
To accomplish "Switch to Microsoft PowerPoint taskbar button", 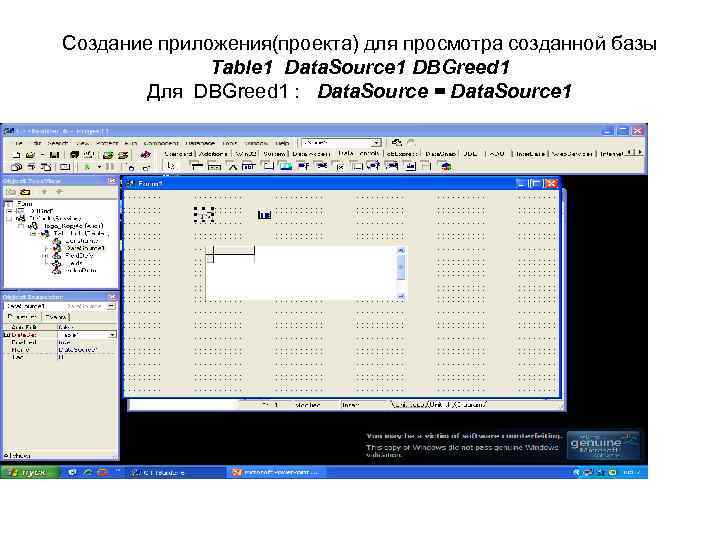I will coord(277,472).
